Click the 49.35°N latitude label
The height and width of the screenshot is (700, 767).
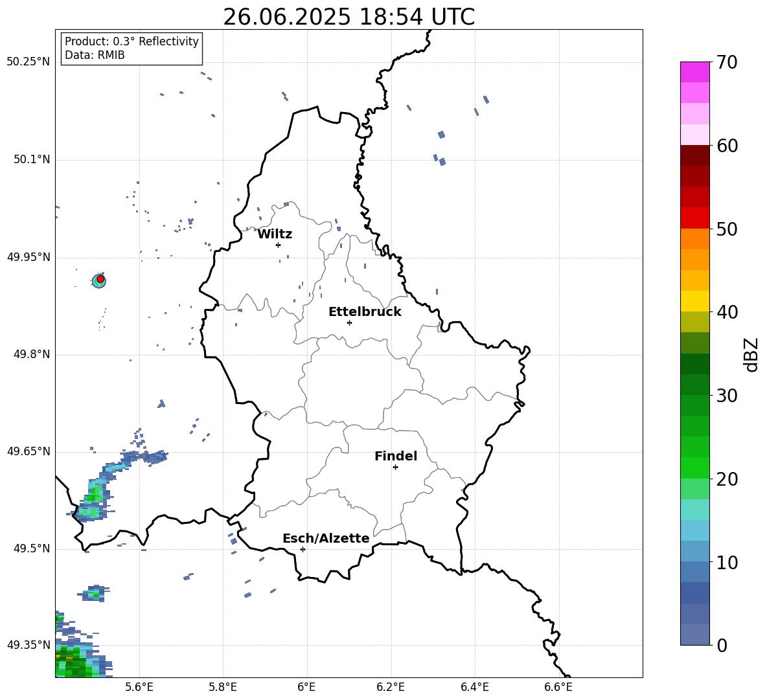pos(28,645)
